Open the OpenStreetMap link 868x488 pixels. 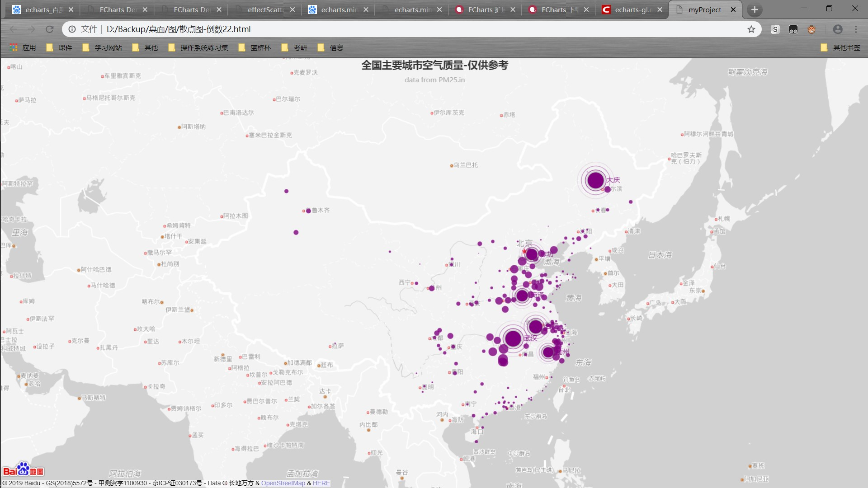tap(283, 483)
